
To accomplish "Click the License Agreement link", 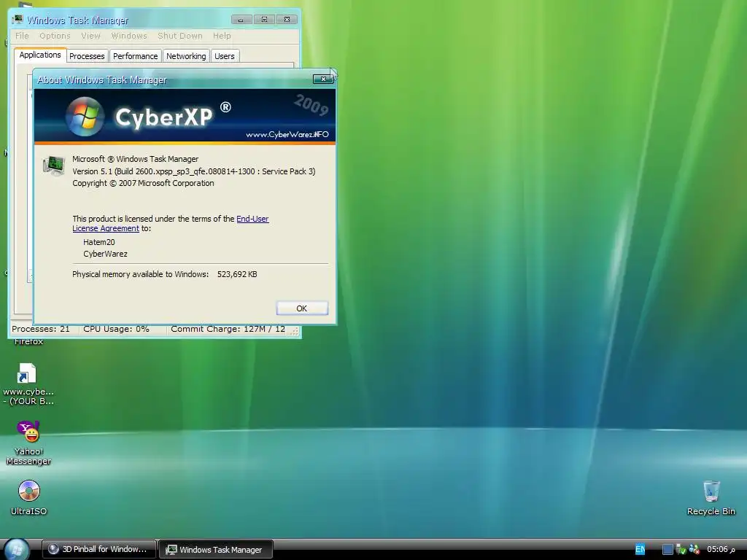I will tap(106, 228).
